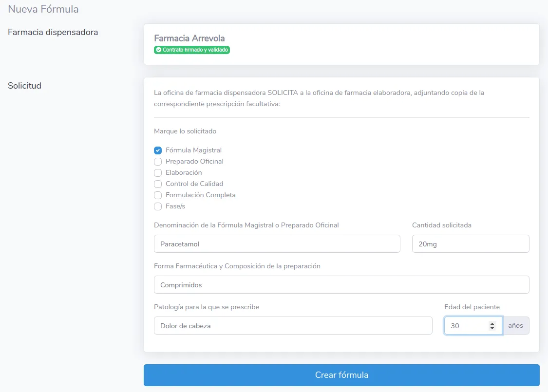The image size is (548, 392).
Task: Click the Formulación Completa option label
Action: [x=201, y=195]
